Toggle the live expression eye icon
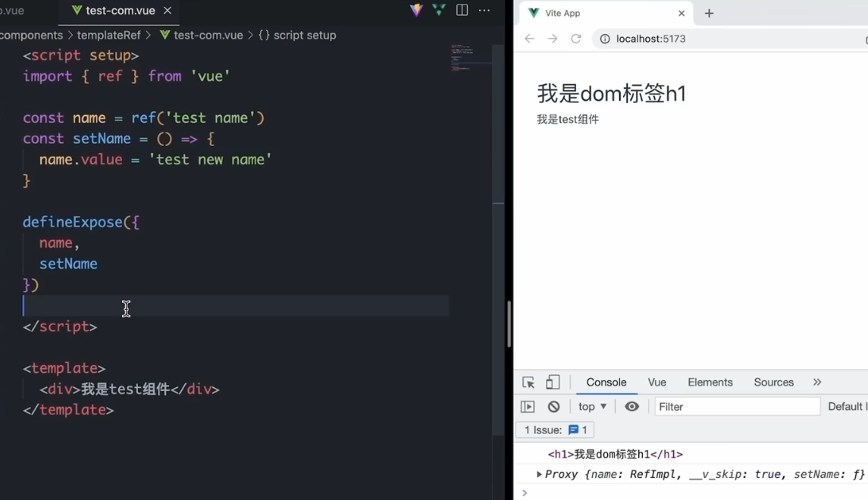 [x=631, y=406]
